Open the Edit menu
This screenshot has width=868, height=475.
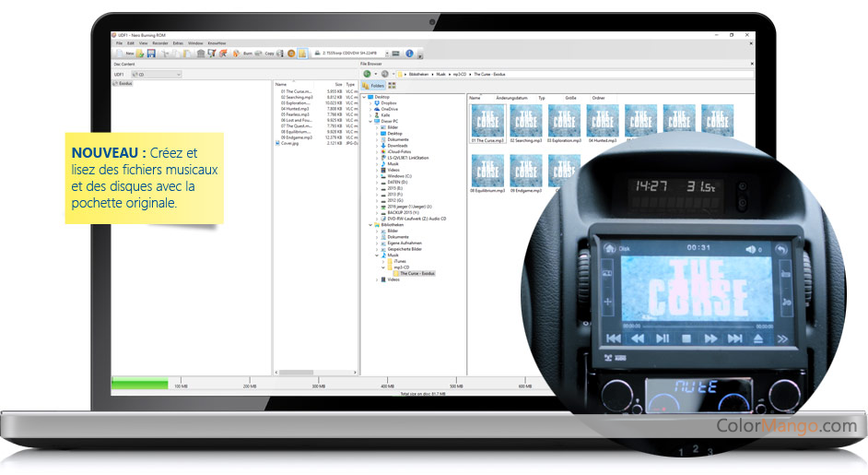pyautogui.click(x=131, y=43)
